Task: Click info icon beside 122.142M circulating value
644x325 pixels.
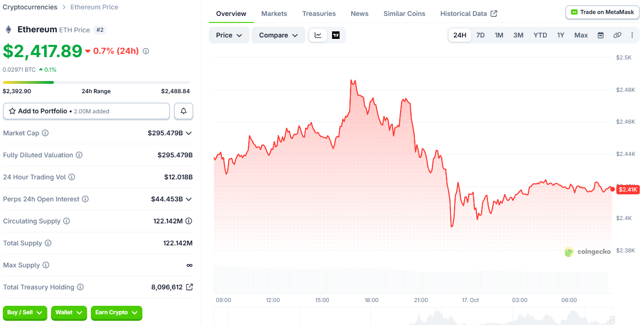Action: click(189, 221)
